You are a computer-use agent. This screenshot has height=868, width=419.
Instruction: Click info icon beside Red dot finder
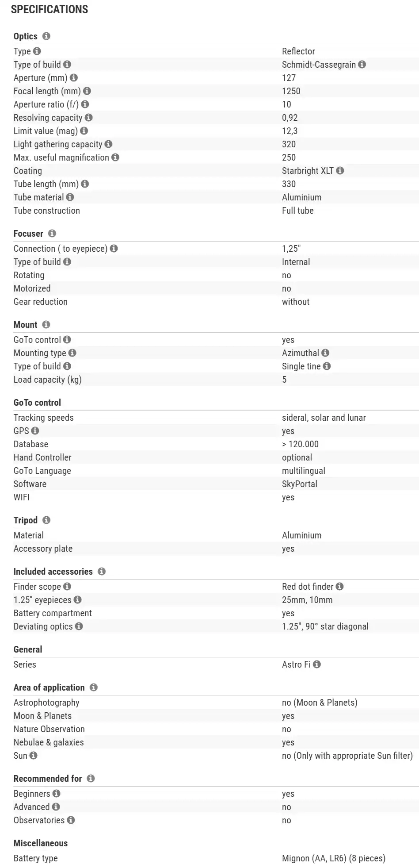click(339, 587)
